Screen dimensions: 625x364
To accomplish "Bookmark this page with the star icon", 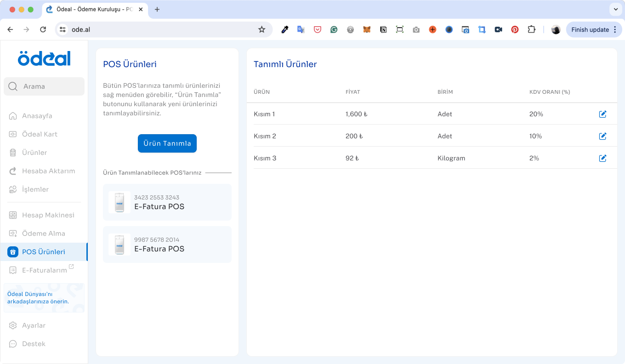I will point(261,29).
